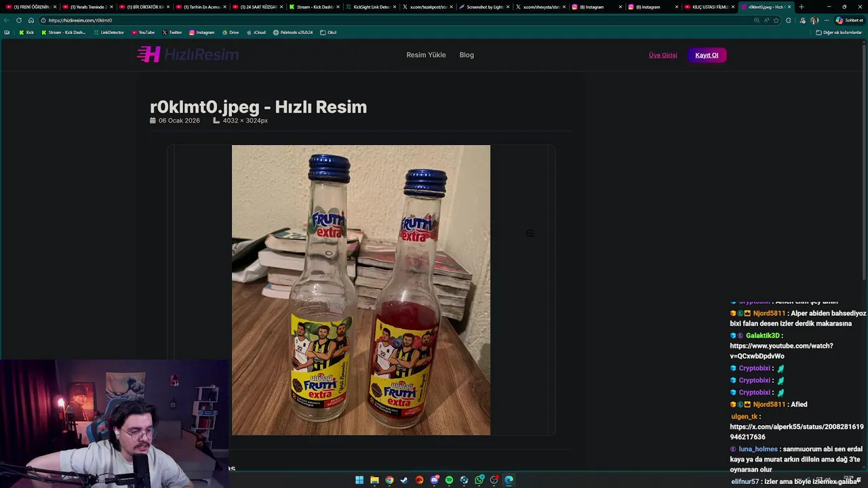Switch to the Tarihin En Acıması tab
This screenshot has height=488, width=868.
pyautogui.click(x=199, y=7)
